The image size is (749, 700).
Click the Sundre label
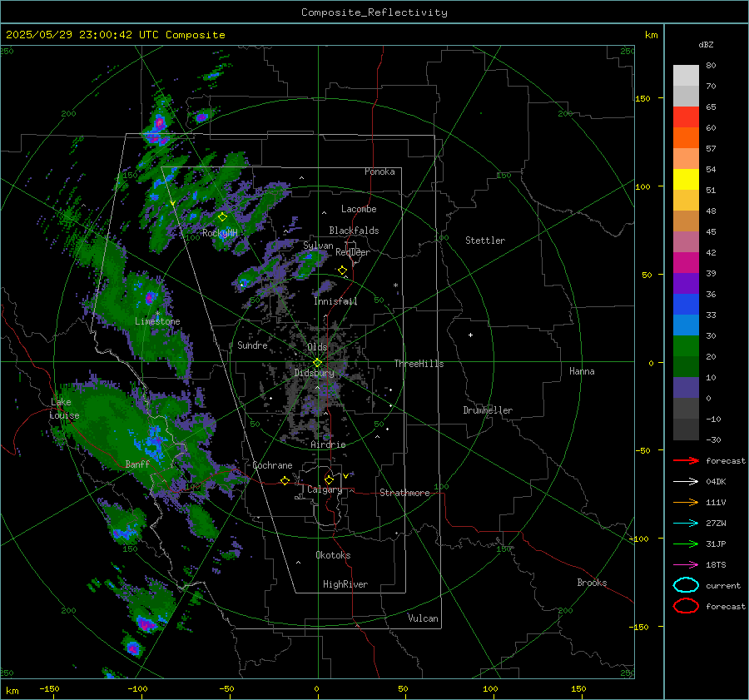pyautogui.click(x=252, y=345)
